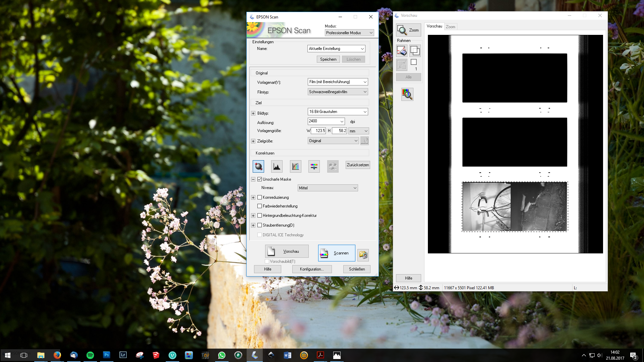Click Schließen to close EPSON Scan
644x362 pixels.
pyautogui.click(x=357, y=269)
